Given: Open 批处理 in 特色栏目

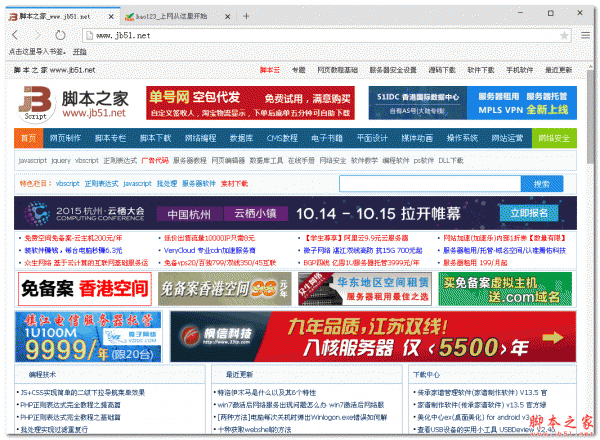Looking at the screenshot, I should [x=167, y=184].
